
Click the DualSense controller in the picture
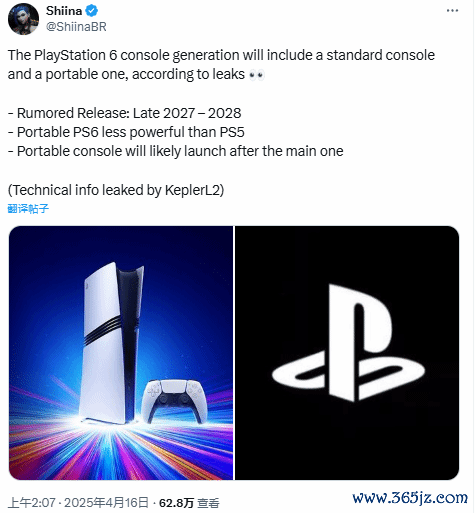point(174,401)
